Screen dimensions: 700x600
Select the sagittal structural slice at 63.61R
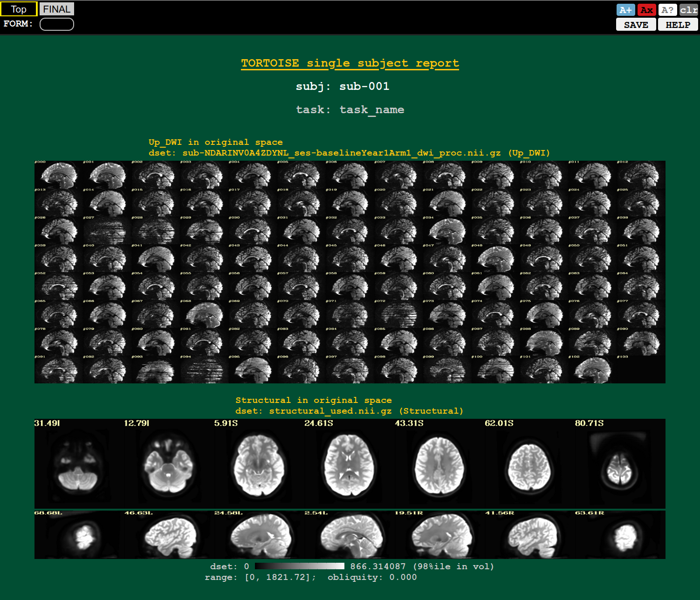tap(620, 536)
